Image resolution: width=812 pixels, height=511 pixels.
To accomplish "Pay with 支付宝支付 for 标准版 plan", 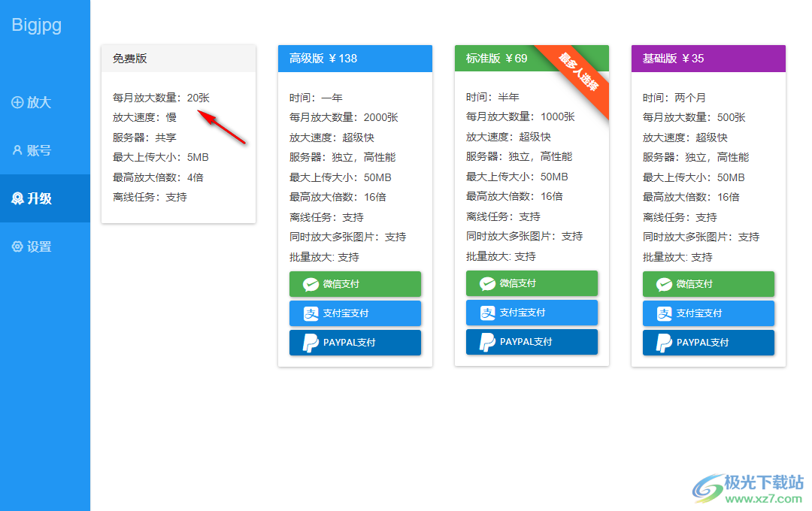I will tap(532, 313).
